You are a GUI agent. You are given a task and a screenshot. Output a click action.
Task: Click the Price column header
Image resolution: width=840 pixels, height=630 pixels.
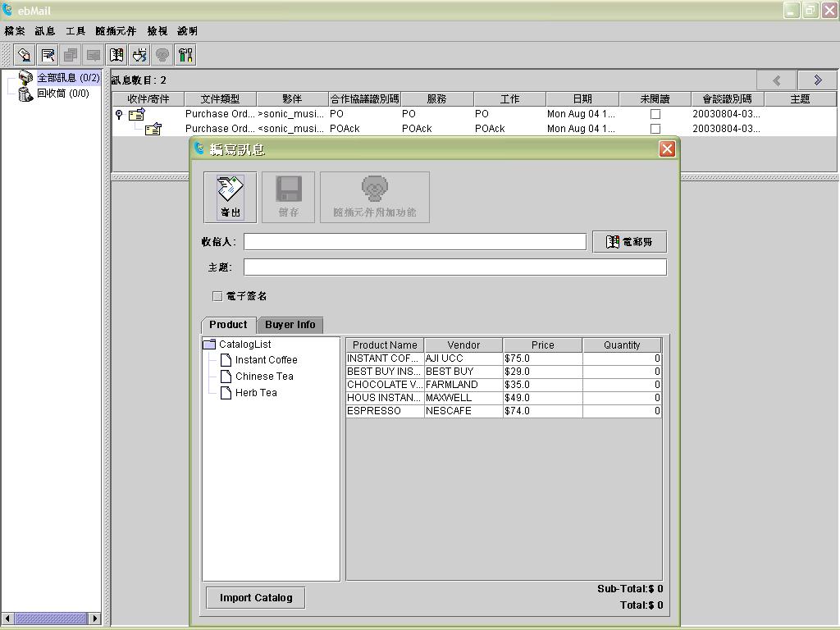543,345
